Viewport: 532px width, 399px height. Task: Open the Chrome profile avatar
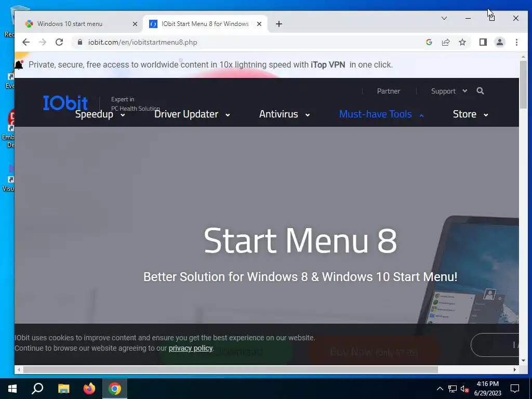pos(500,42)
